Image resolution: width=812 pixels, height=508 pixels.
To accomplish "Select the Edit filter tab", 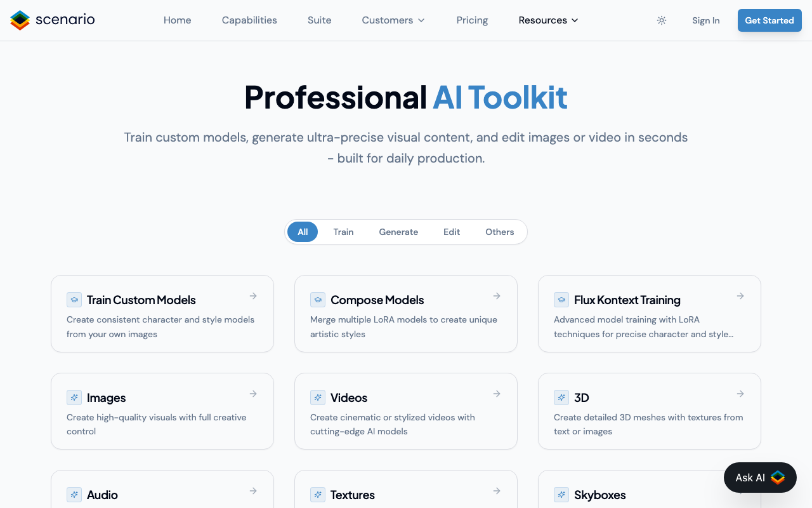I will pyautogui.click(x=452, y=232).
